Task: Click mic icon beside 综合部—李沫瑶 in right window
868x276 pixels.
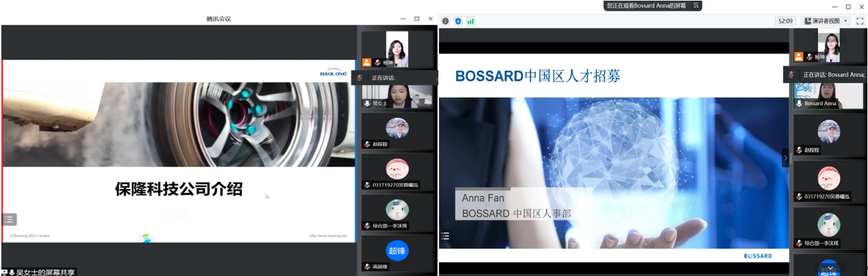Action: (799, 243)
